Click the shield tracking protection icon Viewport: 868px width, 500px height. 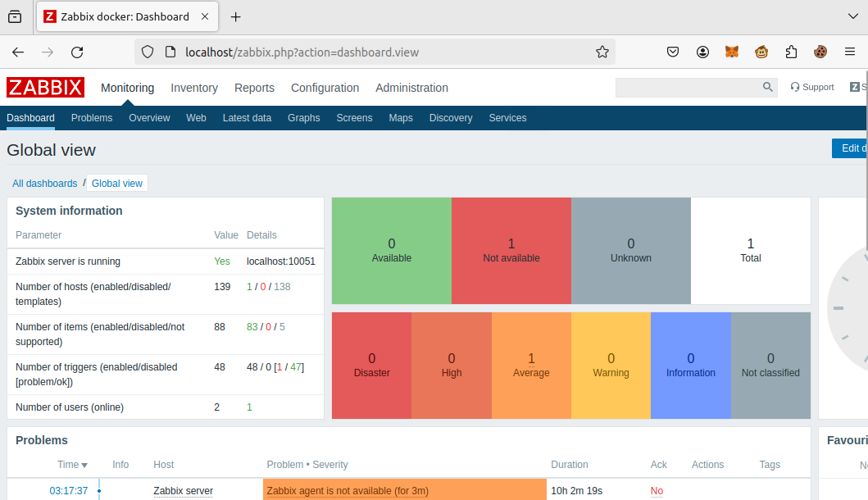(x=148, y=52)
